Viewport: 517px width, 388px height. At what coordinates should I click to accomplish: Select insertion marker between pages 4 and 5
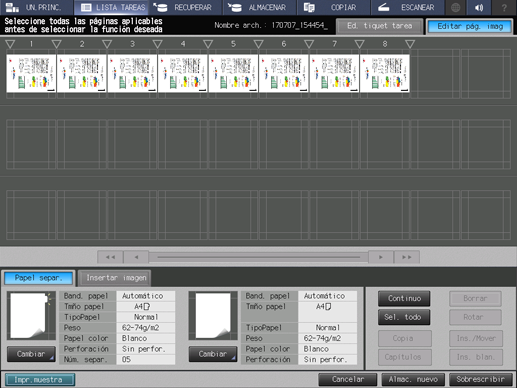(208, 44)
